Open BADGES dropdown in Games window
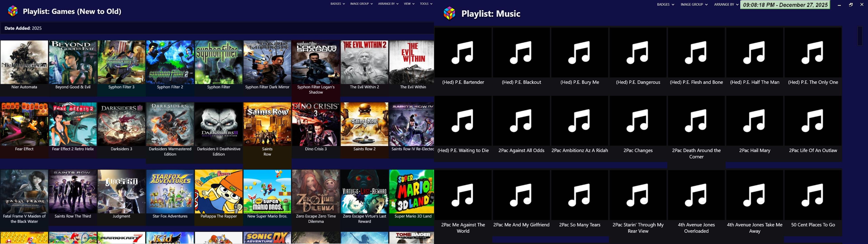This screenshot has width=868, height=244. click(x=337, y=4)
